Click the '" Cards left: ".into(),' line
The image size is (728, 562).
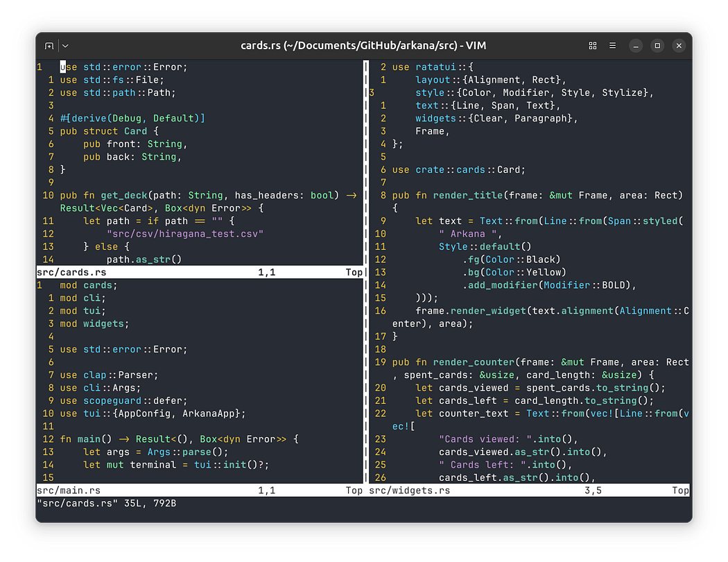pyautogui.click(x=505, y=465)
